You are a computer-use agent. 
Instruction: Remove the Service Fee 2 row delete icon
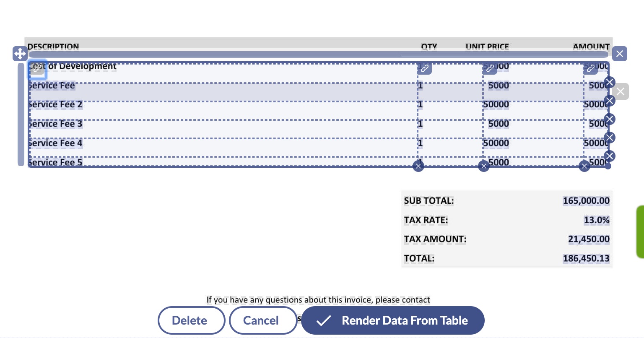click(610, 101)
